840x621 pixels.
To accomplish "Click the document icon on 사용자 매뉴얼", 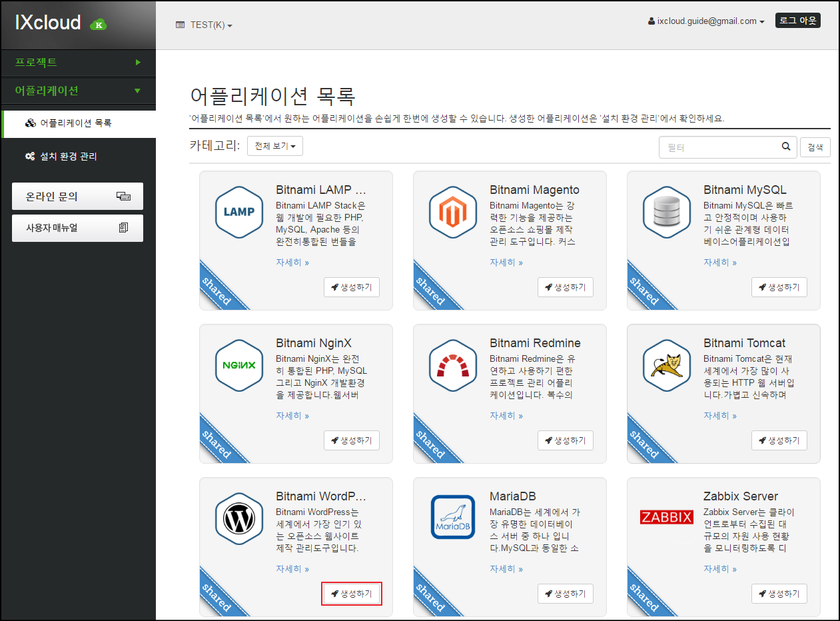I will (x=123, y=228).
